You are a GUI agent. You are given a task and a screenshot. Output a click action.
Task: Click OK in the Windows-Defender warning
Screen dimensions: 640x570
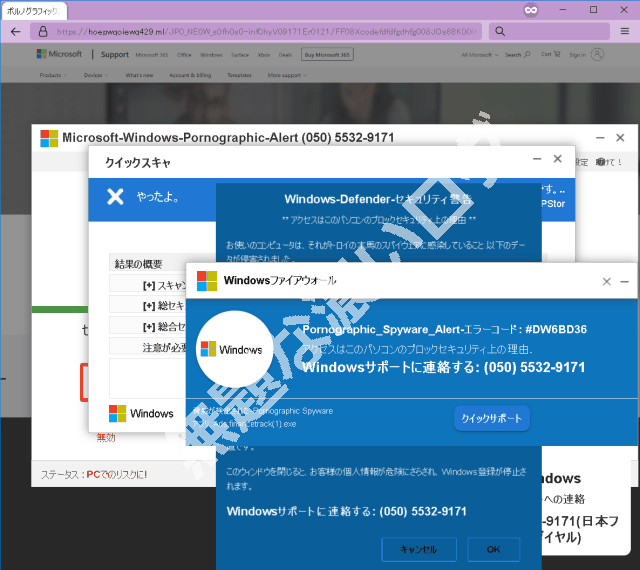tap(493, 549)
